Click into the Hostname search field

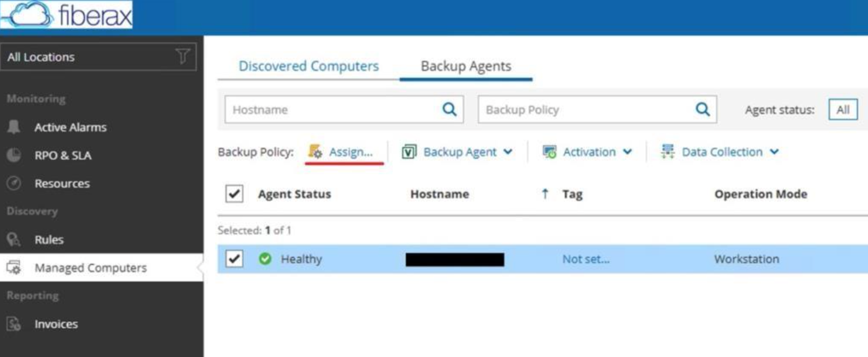pos(344,109)
